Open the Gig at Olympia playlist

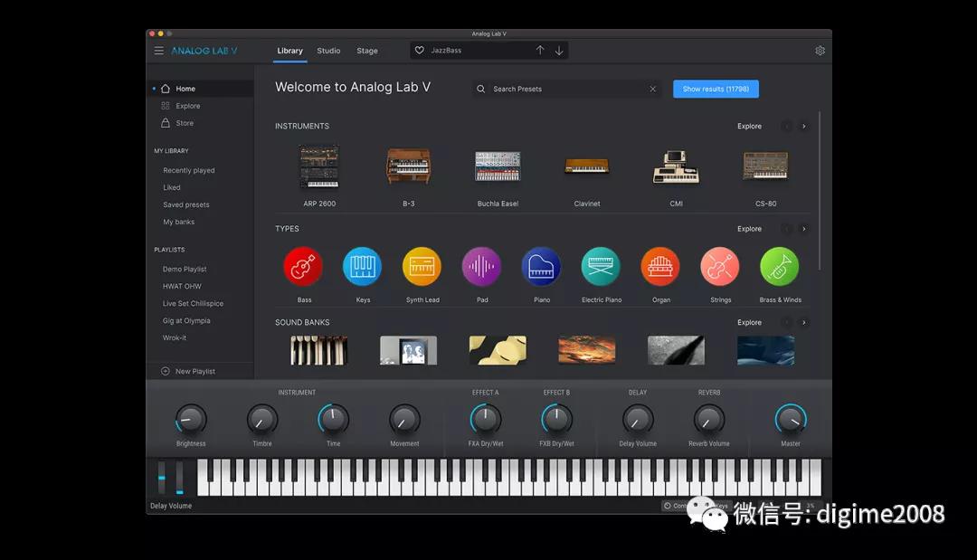pos(186,321)
